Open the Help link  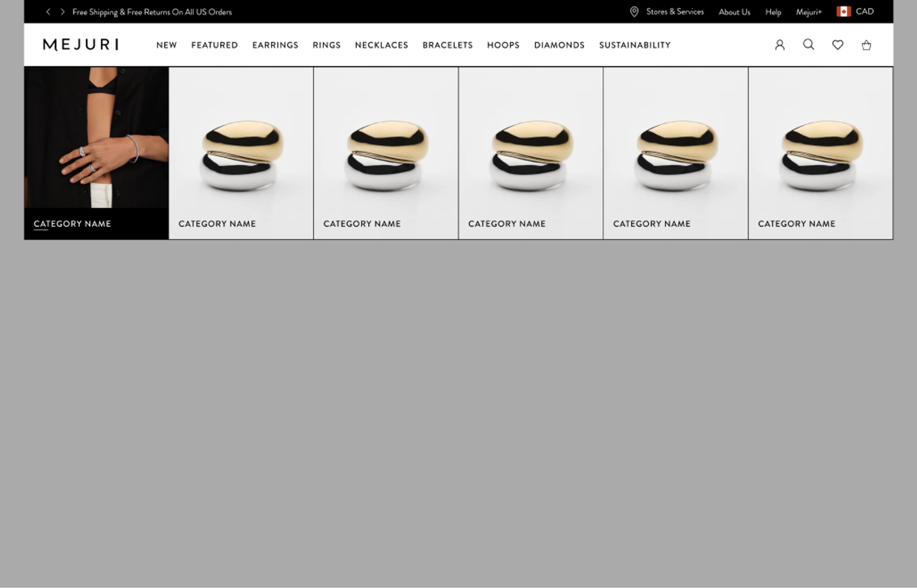(773, 12)
